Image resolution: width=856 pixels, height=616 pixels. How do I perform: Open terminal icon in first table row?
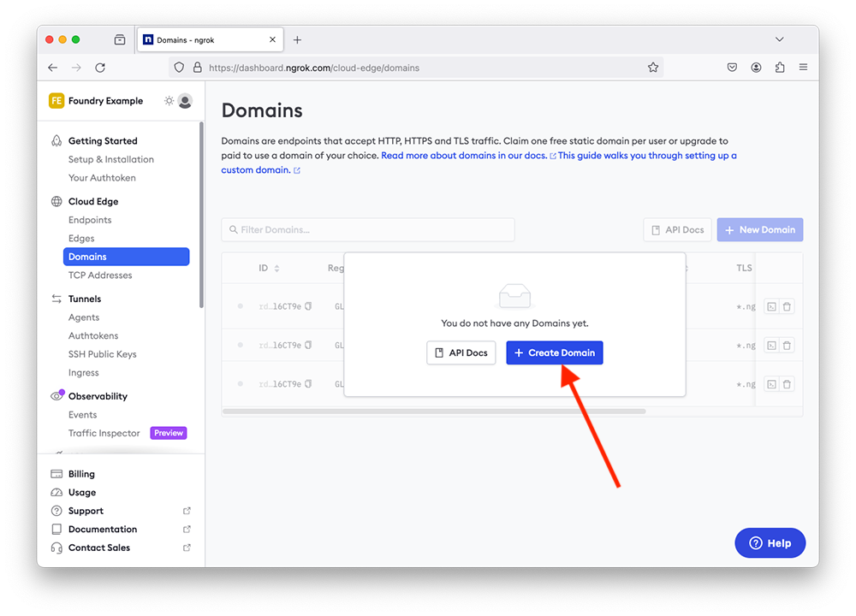771,306
